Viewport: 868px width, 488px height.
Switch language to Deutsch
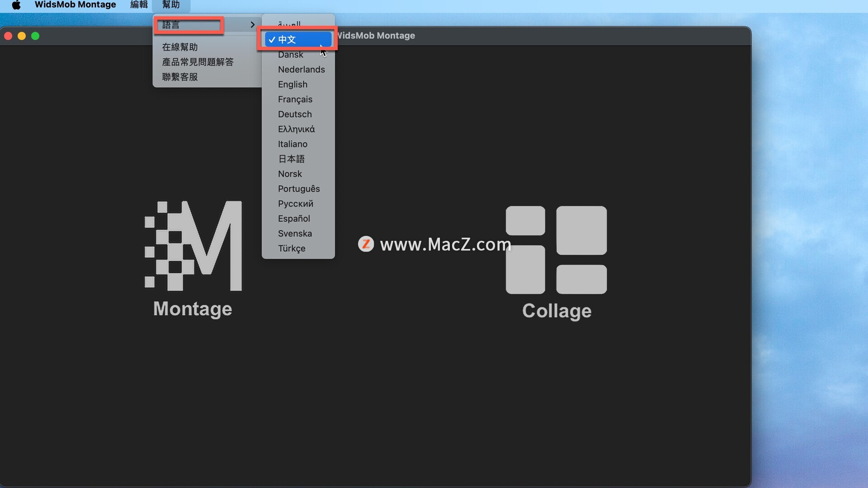298,114
